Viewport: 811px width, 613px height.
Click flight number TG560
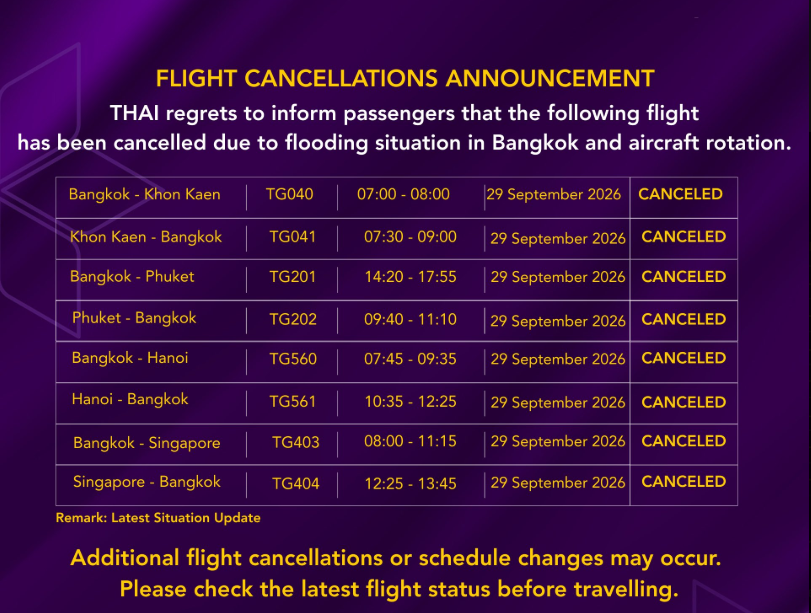click(293, 359)
